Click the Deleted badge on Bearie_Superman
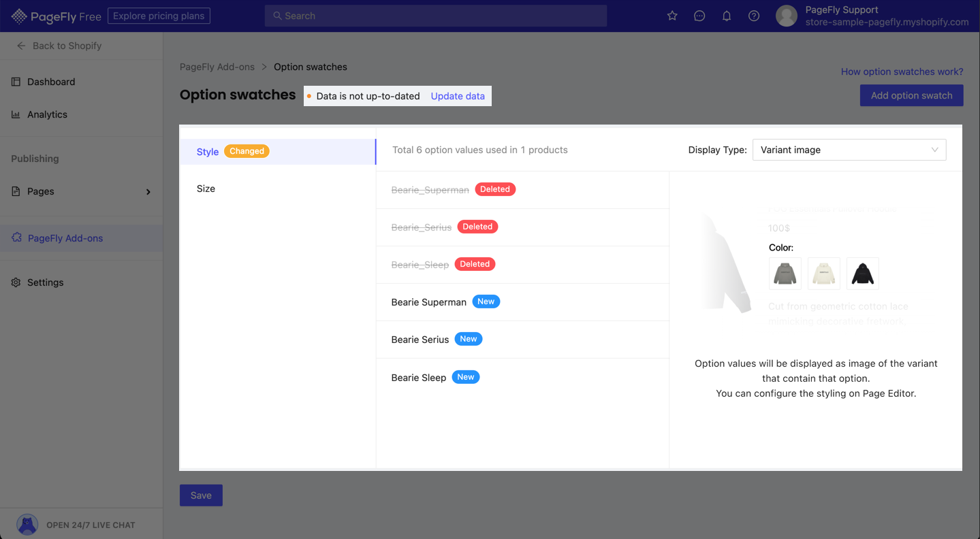 click(495, 189)
